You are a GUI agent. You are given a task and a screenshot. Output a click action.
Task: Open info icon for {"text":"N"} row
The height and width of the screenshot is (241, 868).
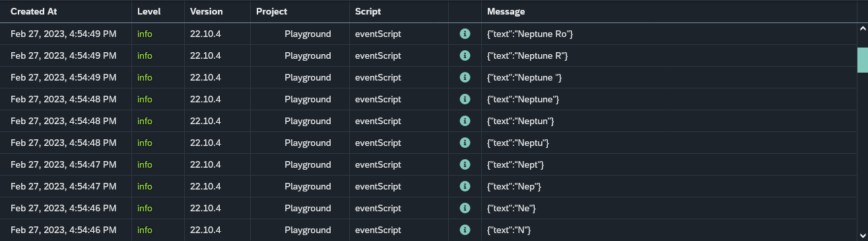pyautogui.click(x=465, y=230)
